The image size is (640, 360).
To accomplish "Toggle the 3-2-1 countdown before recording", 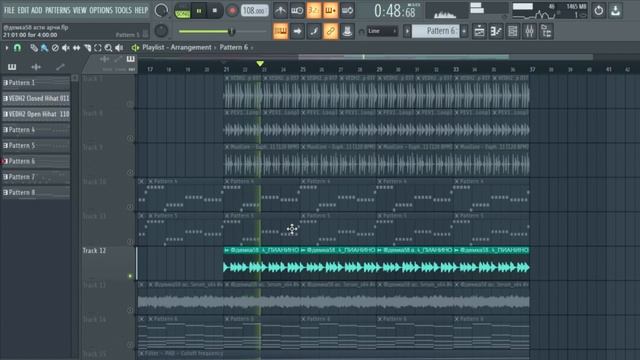I will coord(314,11).
